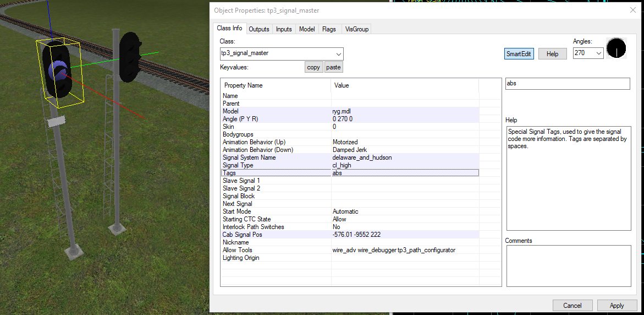Select the Angle (P Y R) row
Viewport: 644px width, 315px height.
click(x=350, y=119)
